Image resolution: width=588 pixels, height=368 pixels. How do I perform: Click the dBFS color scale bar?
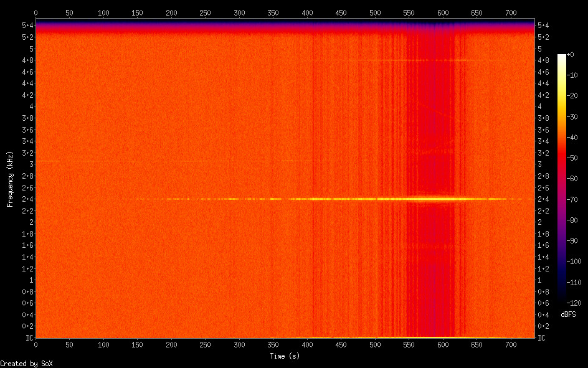point(562,179)
